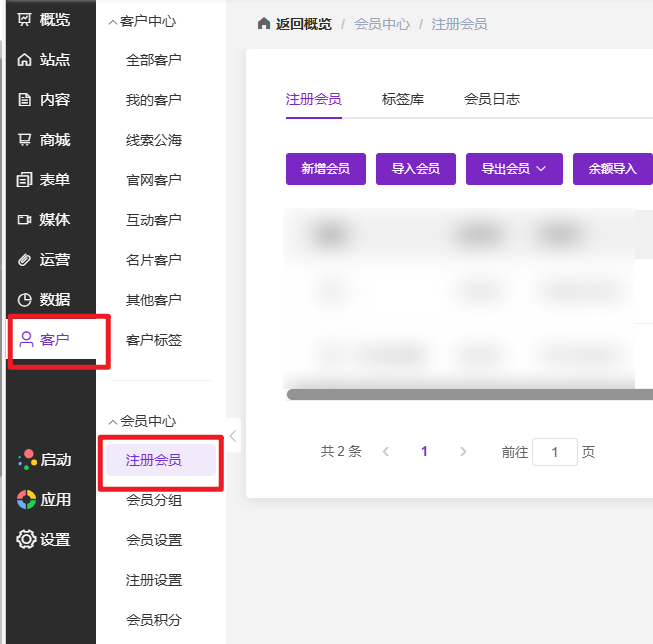Screen dimensions: 653x644
Task: Open the 运营 paperclip icon in sidebar
Action: [x=25, y=260]
